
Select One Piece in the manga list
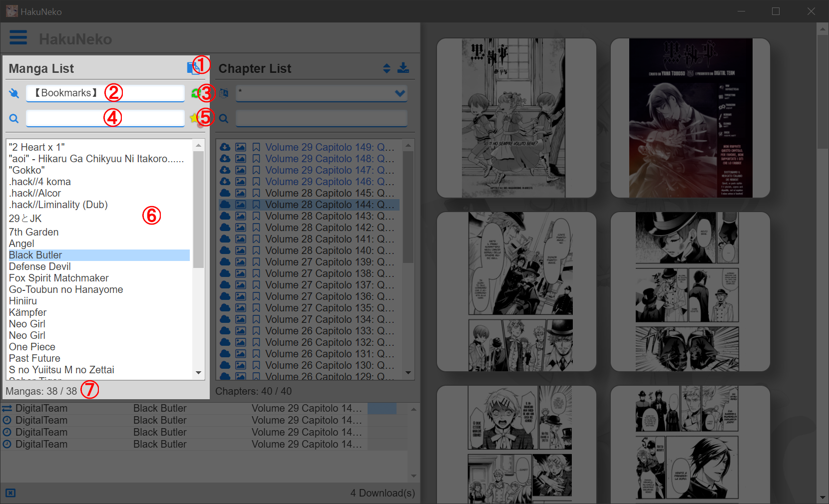99,347
